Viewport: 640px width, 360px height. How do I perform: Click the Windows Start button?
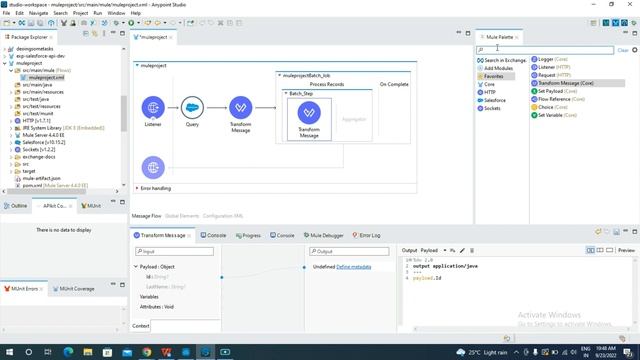[9, 352]
